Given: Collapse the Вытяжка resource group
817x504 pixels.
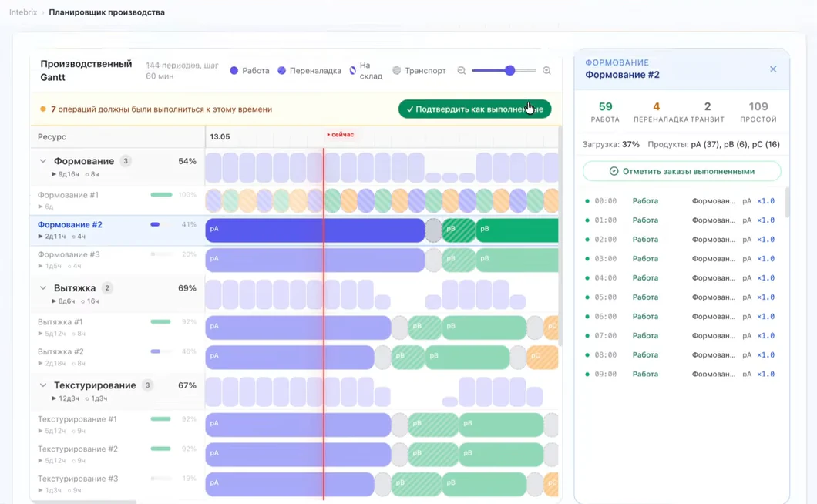Looking at the screenshot, I should click(43, 287).
